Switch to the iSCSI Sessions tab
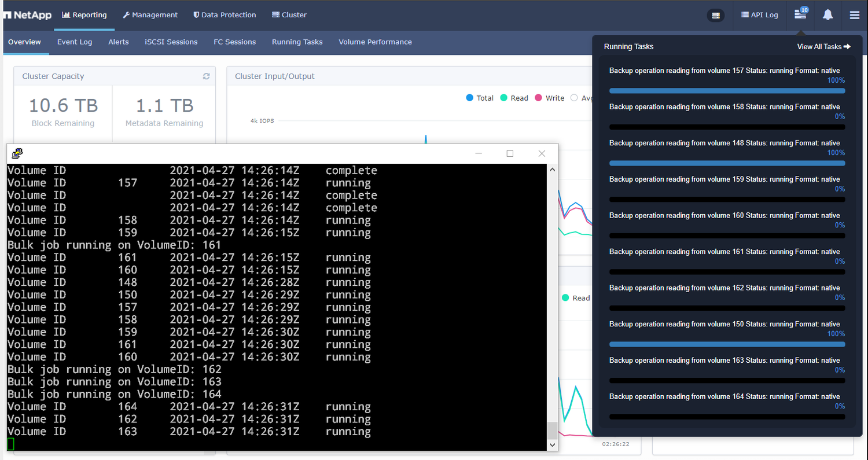Screen dimensions: 868x460 [x=171, y=42]
